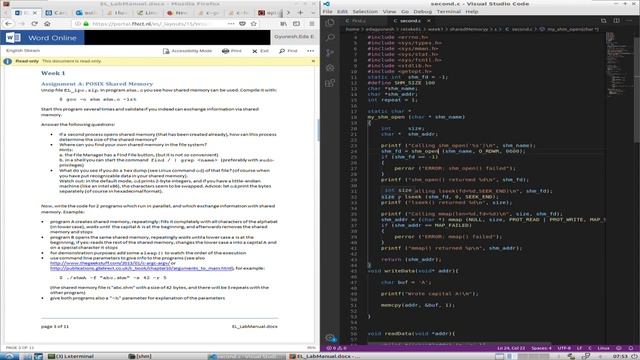Screen dimensions: 640x360
Task: Open VS Code Explorer view icon
Action: [330, 22]
